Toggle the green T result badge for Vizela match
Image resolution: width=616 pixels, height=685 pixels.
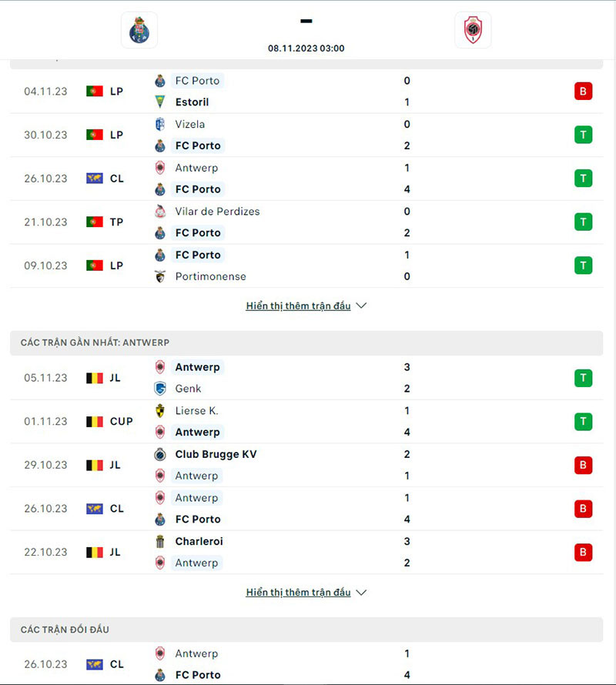[x=583, y=134]
